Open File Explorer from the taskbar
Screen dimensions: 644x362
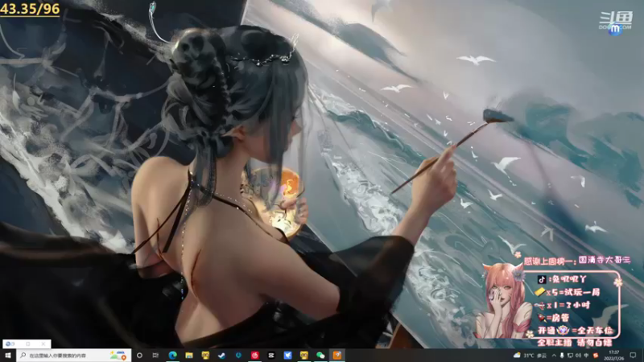[x=189, y=356]
